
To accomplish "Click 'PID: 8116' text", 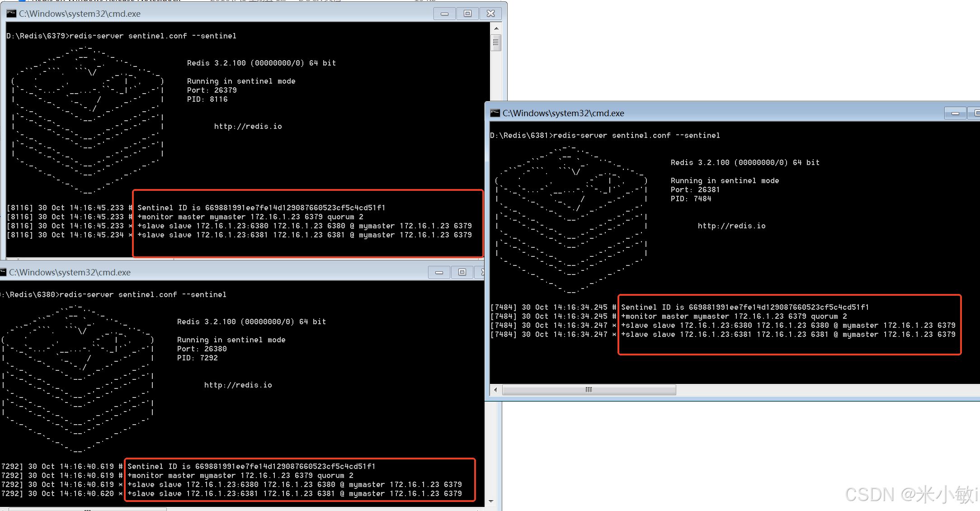I will pyautogui.click(x=207, y=99).
